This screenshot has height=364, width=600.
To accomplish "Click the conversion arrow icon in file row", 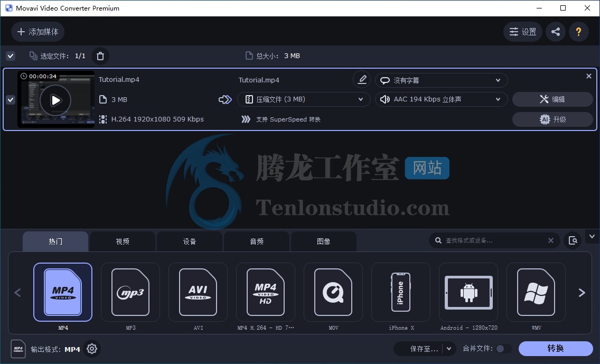I will pyautogui.click(x=225, y=99).
